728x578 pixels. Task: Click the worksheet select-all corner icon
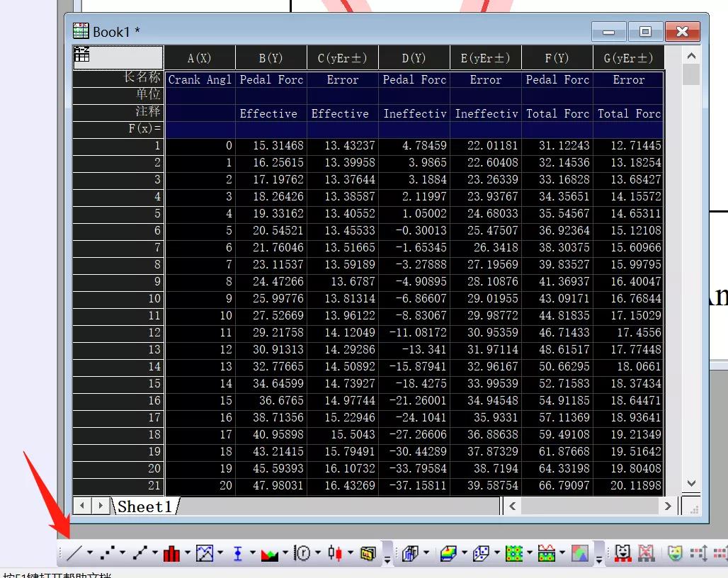pos(118,57)
